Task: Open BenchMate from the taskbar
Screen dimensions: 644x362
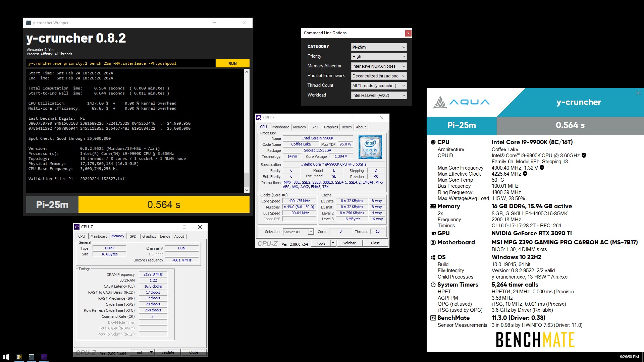Action: 19,357
